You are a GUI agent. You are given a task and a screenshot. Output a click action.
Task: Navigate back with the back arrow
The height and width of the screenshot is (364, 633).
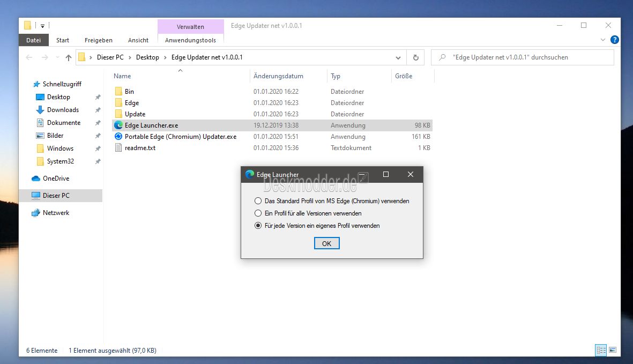click(x=29, y=57)
